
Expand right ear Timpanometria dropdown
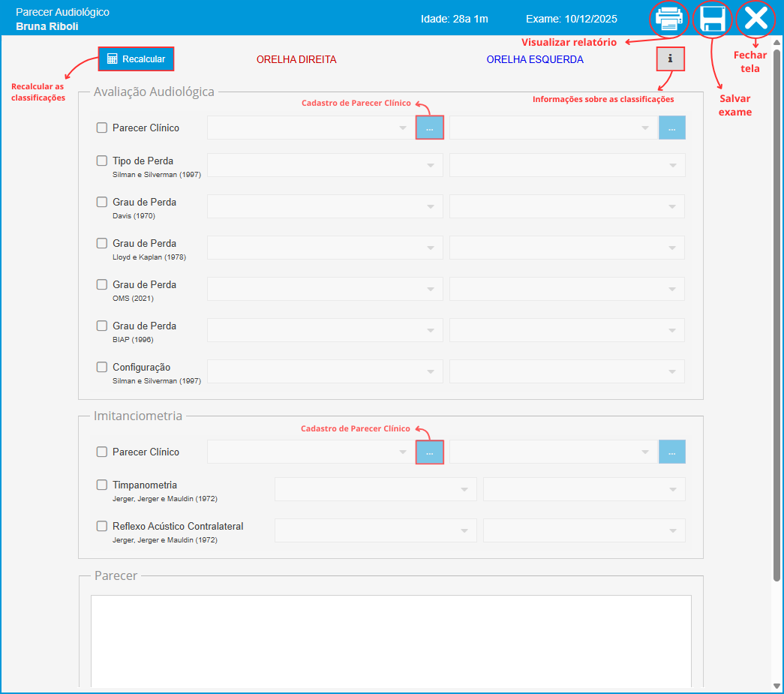point(375,489)
